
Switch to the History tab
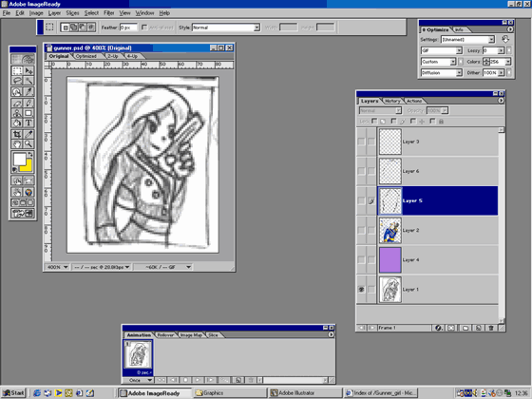click(x=392, y=101)
